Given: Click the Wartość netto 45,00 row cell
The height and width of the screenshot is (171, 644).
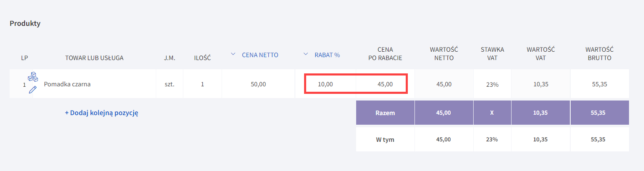Looking at the screenshot, I should [x=444, y=84].
